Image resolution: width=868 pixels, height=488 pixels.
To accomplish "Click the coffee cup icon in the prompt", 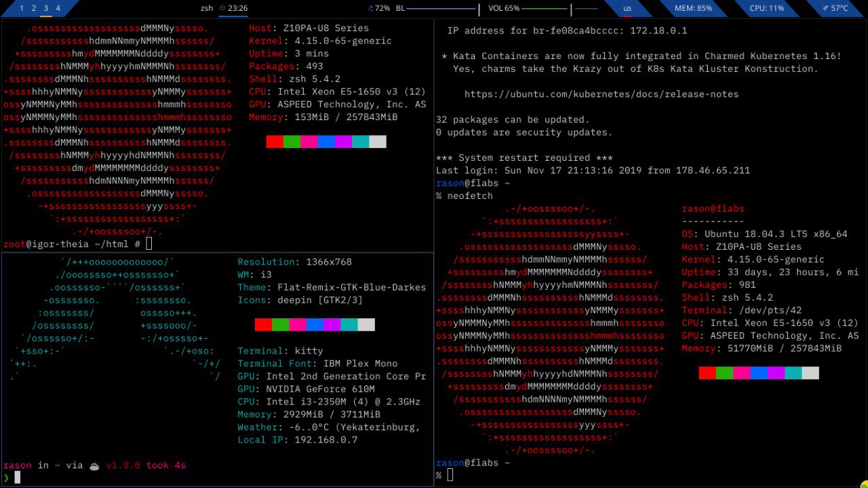I will click(x=94, y=466).
